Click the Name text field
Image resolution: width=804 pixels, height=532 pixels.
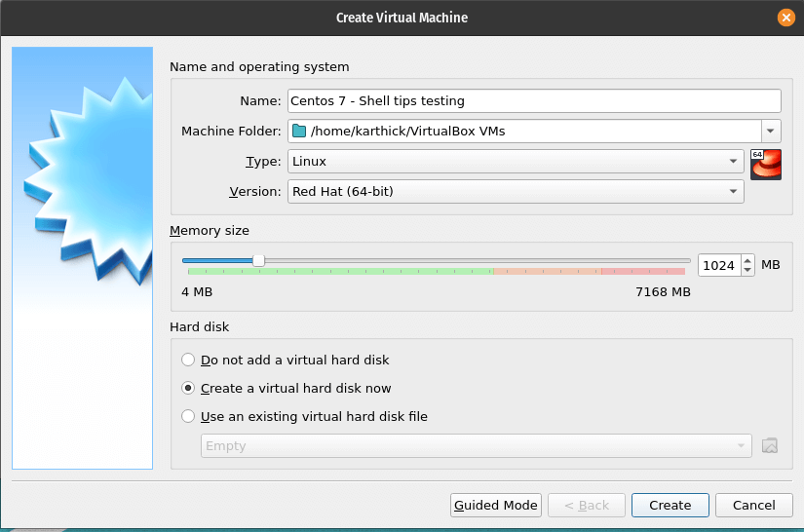pyautogui.click(x=534, y=101)
